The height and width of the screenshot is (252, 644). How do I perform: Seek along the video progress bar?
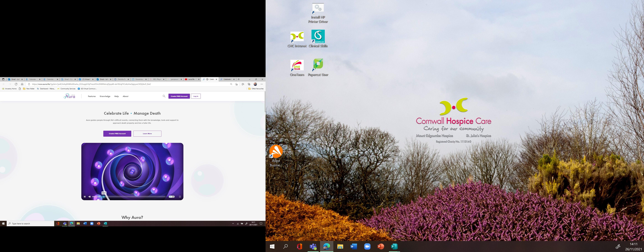pos(135,197)
